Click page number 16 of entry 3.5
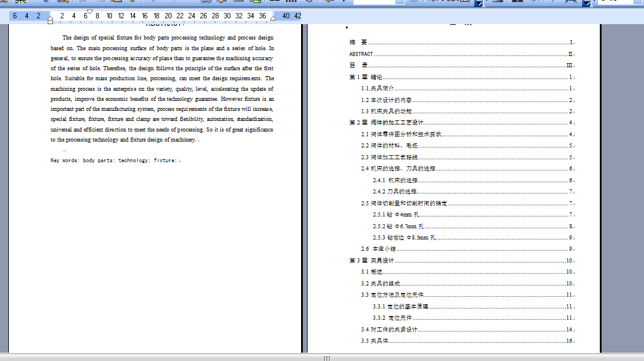Image resolution: width=644 pixels, height=361 pixels. pyautogui.click(x=570, y=341)
